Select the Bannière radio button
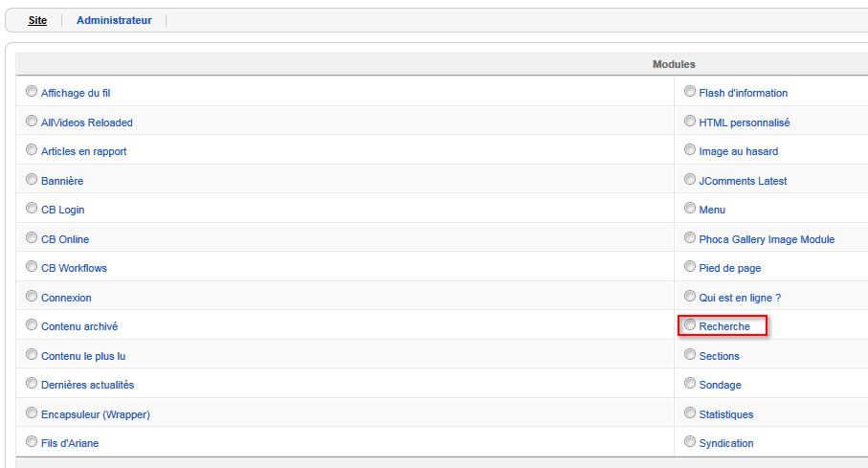The image size is (868, 468). (32, 179)
